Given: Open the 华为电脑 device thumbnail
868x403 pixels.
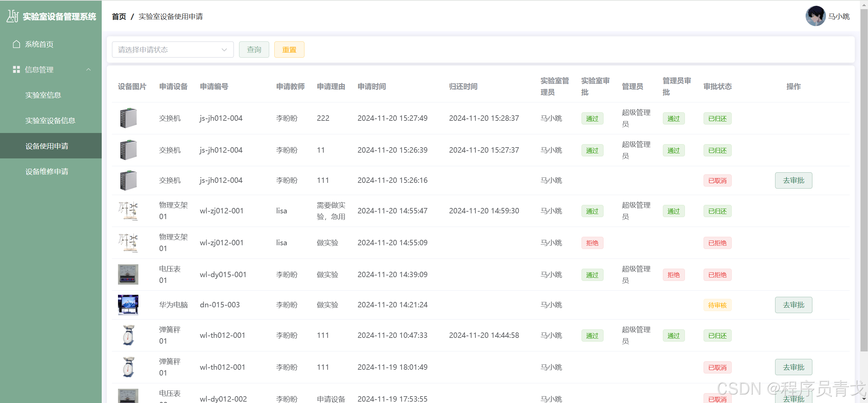Looking at the screenshot, I should tap(128, 305).
